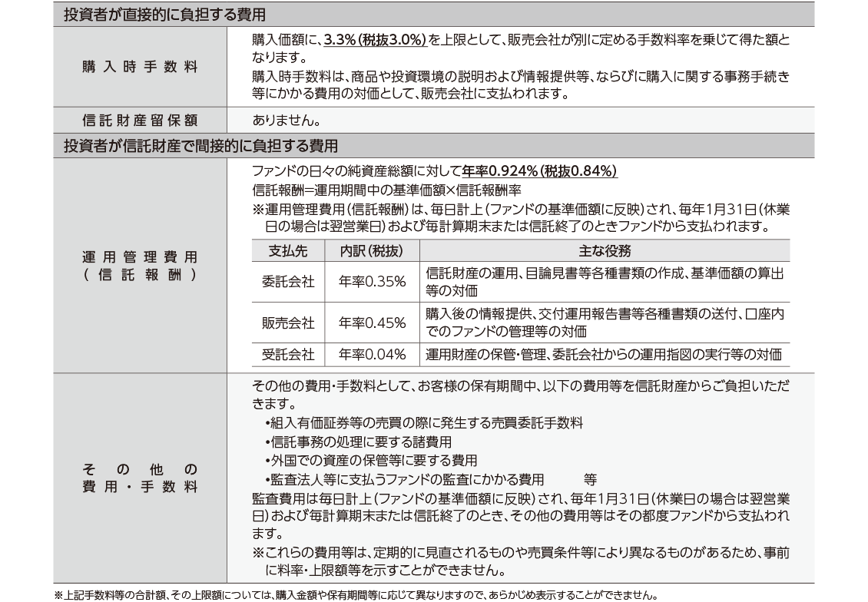Click the 年率0.35% value
The width and height of the screenshot is (868, 602).
[372, 282]
